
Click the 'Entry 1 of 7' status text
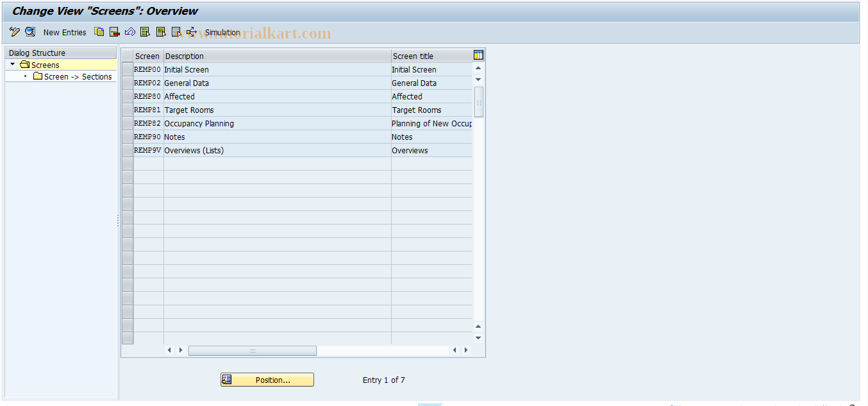[383, 380]
